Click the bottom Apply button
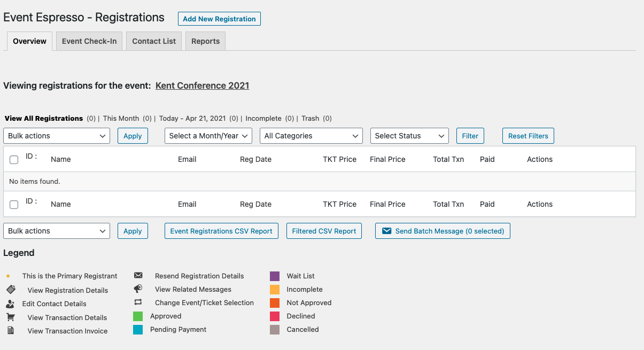 pos(133,231)
